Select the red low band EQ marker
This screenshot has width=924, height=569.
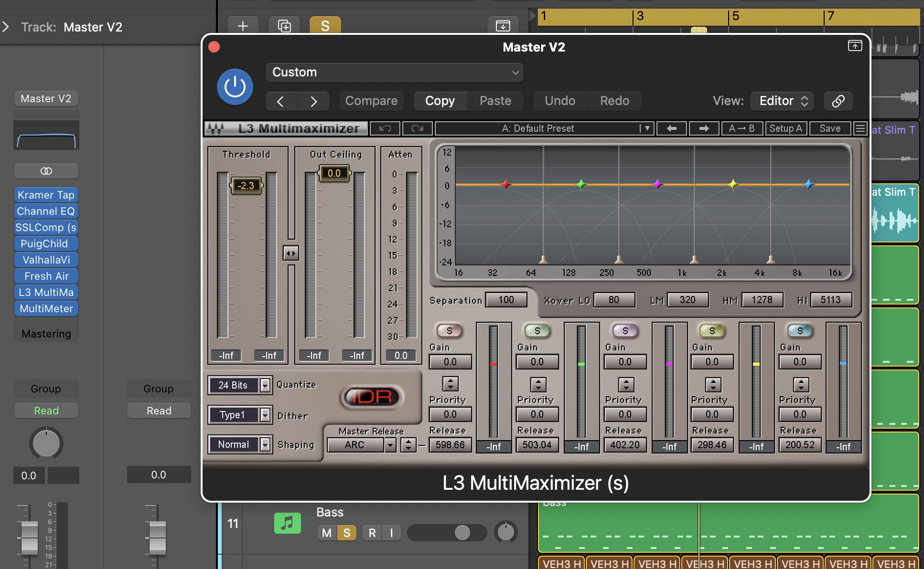pos(505,184)
